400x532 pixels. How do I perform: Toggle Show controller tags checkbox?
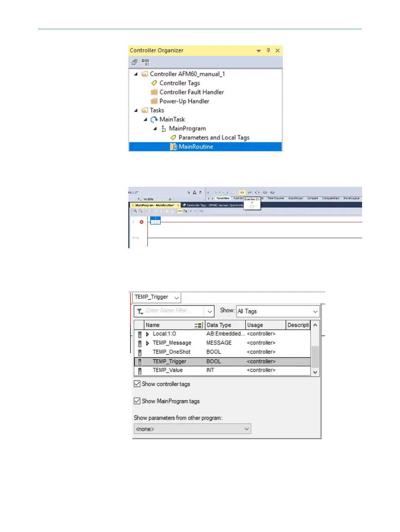coord(137,384)
